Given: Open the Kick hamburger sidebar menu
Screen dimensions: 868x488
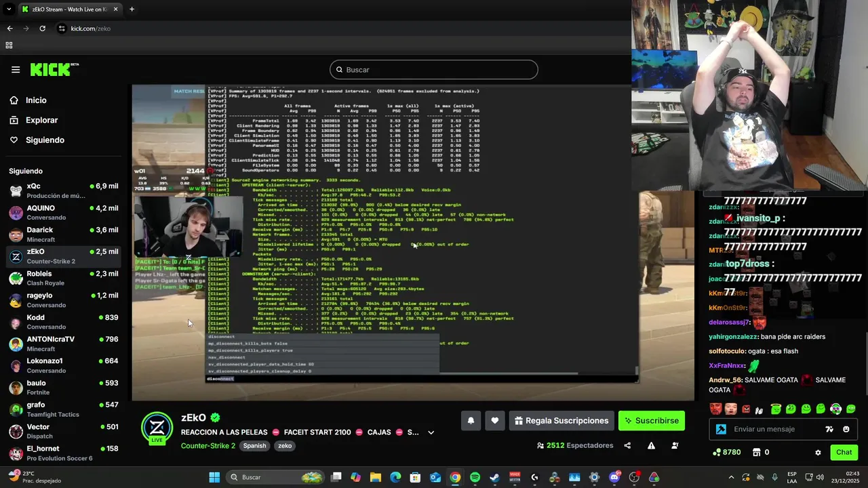Looking at the screenshot, I should 16,70.
